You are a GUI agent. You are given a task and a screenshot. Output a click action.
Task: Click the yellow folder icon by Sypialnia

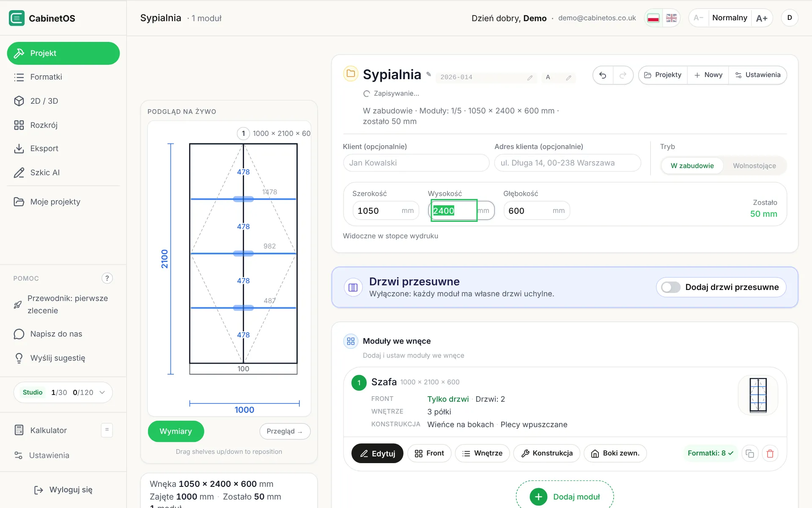pos(351,74)
